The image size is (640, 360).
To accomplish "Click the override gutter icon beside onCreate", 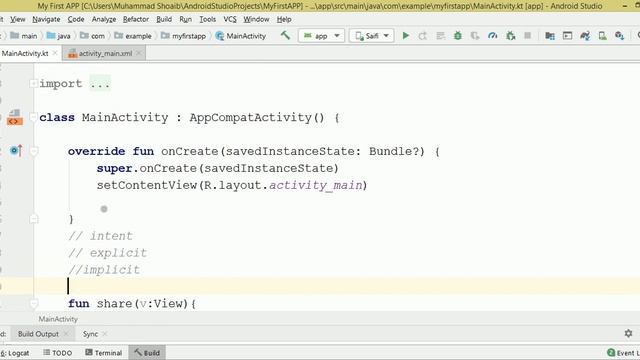I will (16, 151).
